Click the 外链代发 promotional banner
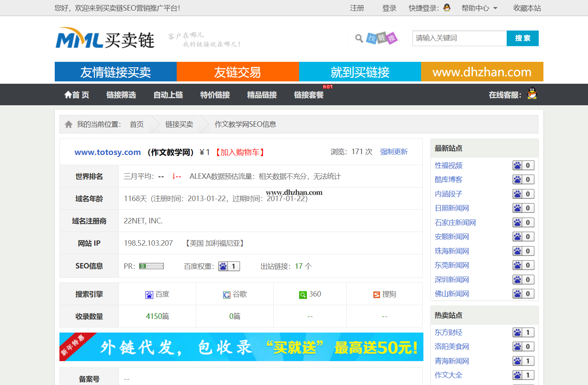Image resolution: width=588 pixels, height=385 pixels. point(241,347)
